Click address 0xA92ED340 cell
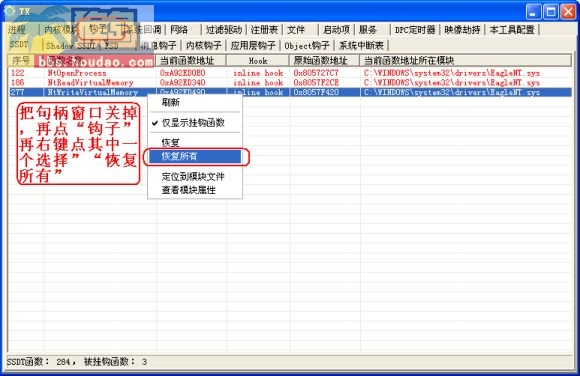 (182, 83)
